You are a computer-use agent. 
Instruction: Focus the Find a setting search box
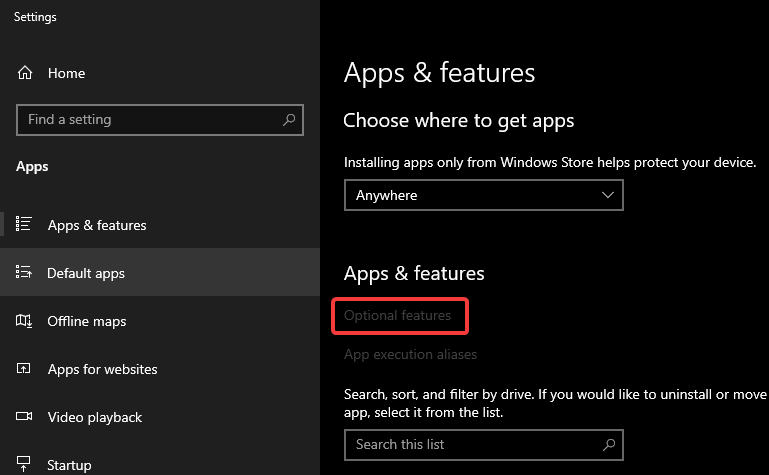coord(150,120)
